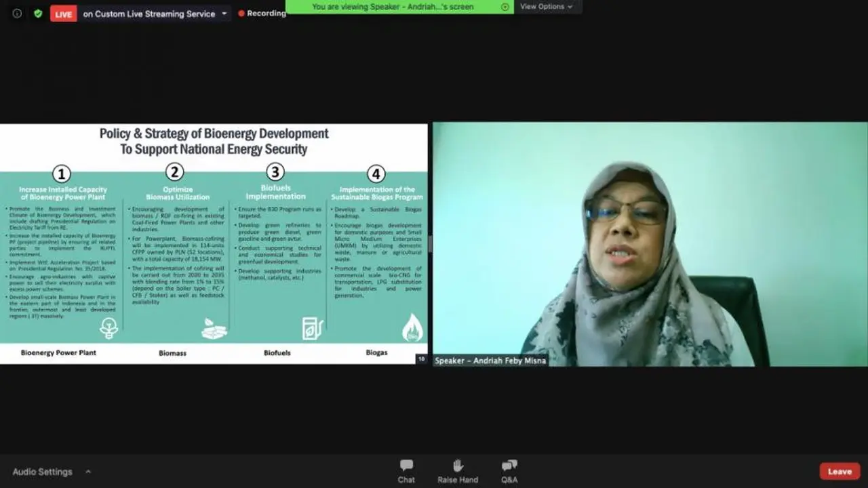
Task: Click the lightbulb icon on slide
Action: [x=108, y=329]
